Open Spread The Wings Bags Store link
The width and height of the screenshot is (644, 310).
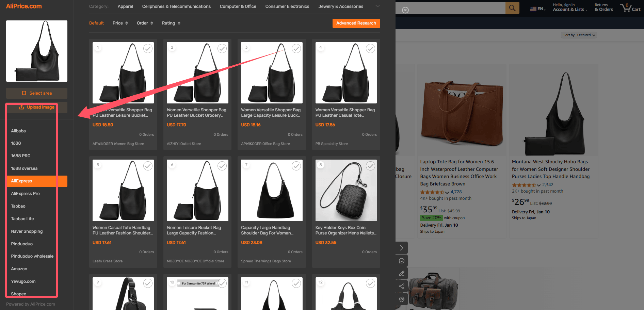(266, 261)
